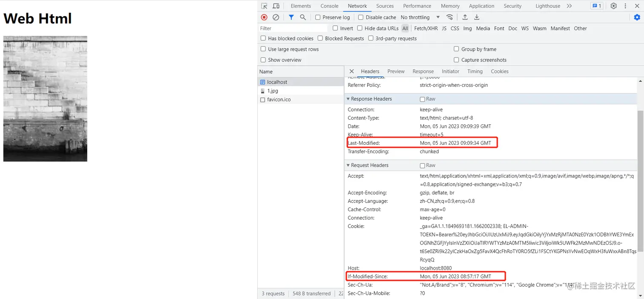The width and height of the screenshot is (644, 299).
Task: Open network conditions wifi icon
Action: click(450, 17)
